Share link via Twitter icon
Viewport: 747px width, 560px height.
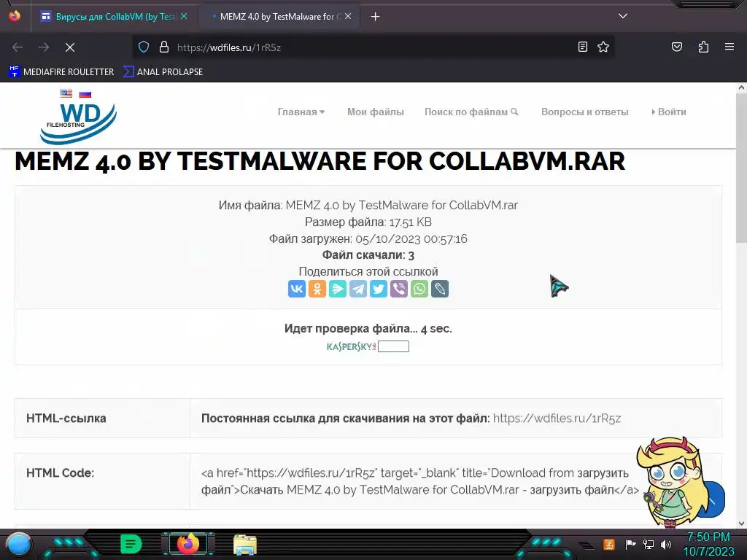tap(379, 289)
